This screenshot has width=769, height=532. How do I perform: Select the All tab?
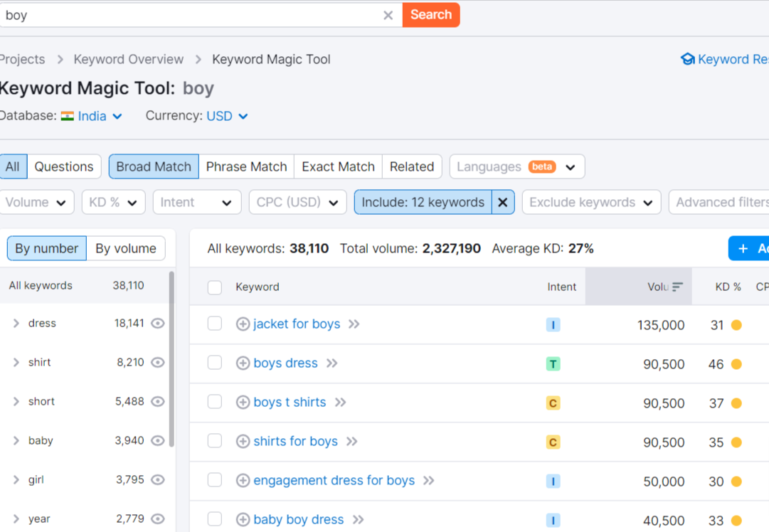coord(13,166)
